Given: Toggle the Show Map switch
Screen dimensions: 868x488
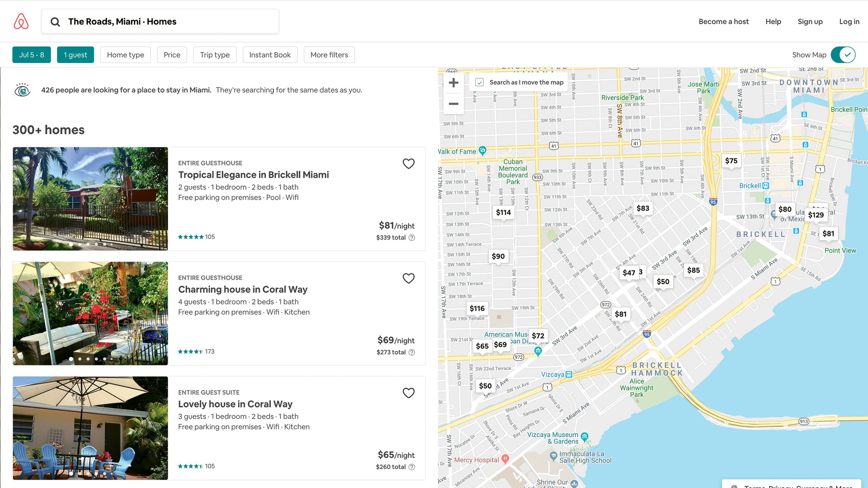Looking at the screenshot, I should coord(843,55).
